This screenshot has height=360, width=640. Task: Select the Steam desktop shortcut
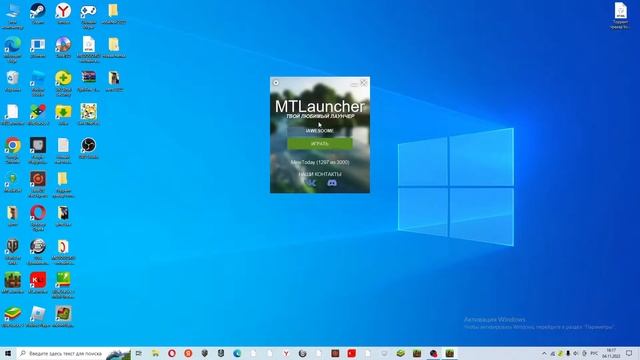click(x=38, y=13)
